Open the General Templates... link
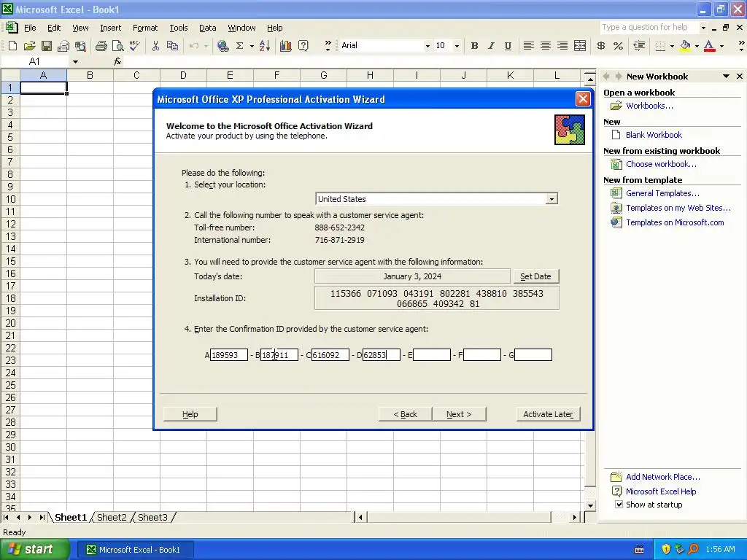This screenshot has height=560, width=747. [662, 193]
